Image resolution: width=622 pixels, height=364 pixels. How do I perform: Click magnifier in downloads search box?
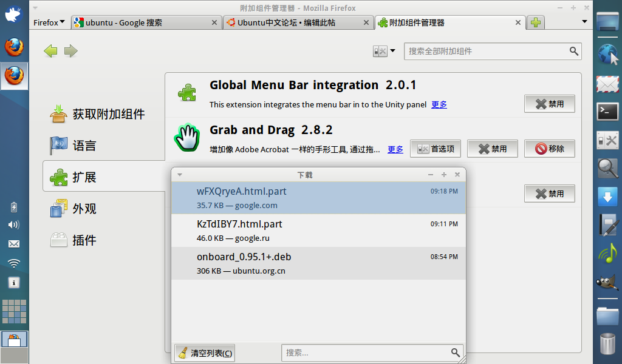455,352
